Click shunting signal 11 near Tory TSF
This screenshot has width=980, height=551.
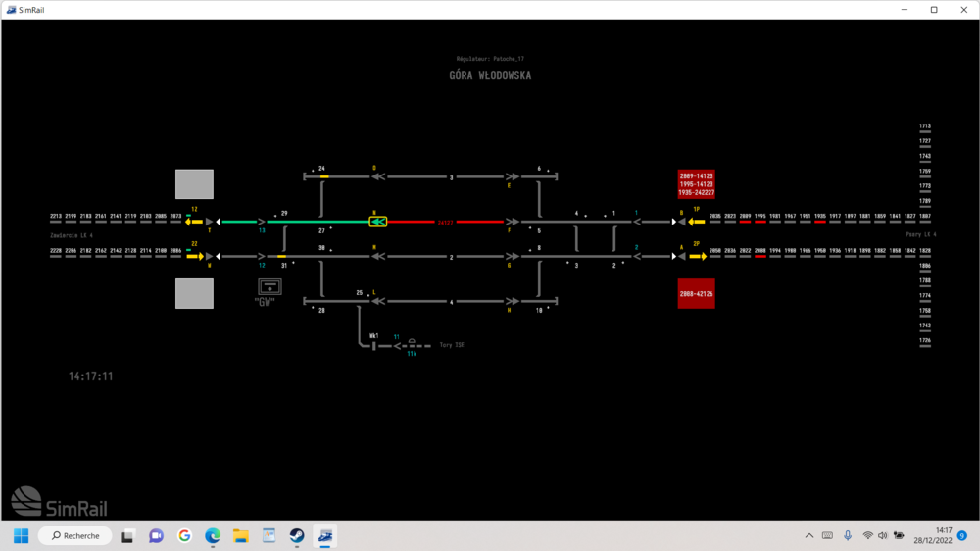coord(399,345)
